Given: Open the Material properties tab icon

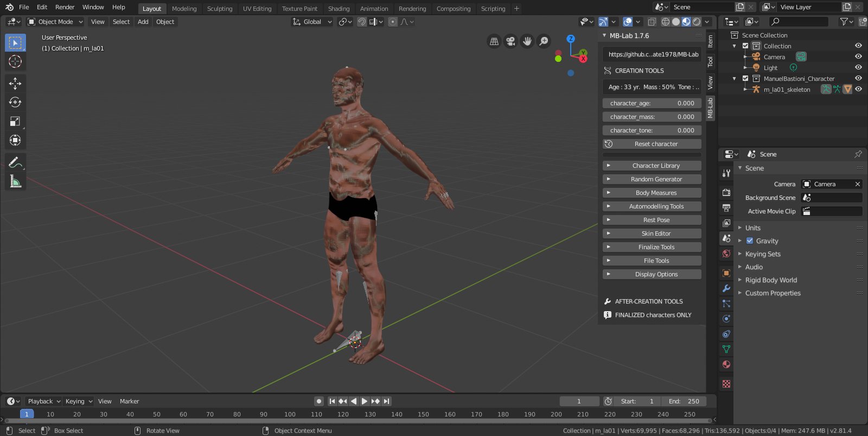Looking at the screenshot, I should 726,364.
